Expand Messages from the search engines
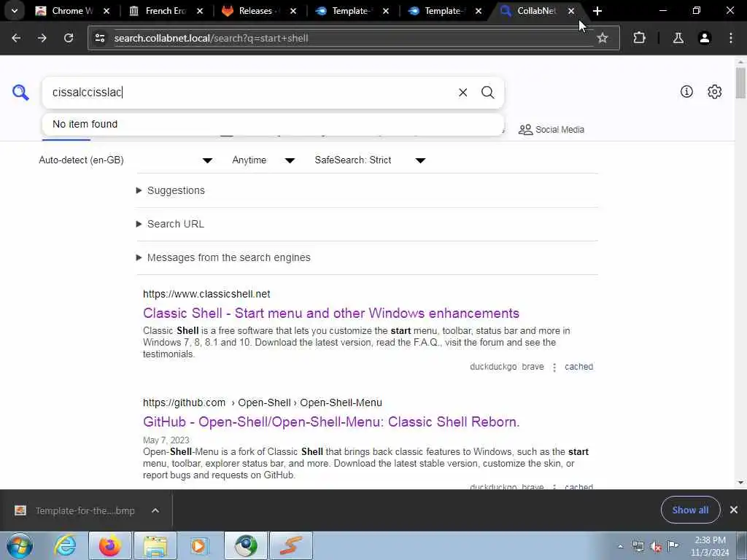 223,257
